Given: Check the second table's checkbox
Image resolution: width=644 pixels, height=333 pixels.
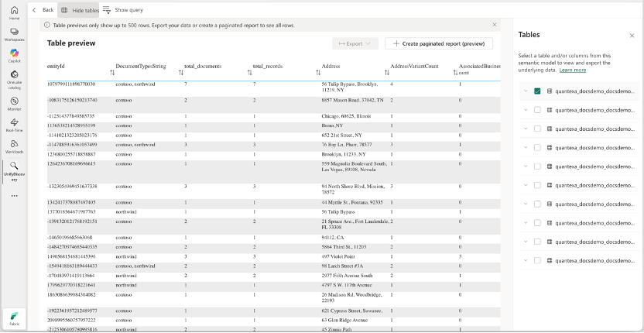Looking at the screenshot, I should [x=537, y=110].
